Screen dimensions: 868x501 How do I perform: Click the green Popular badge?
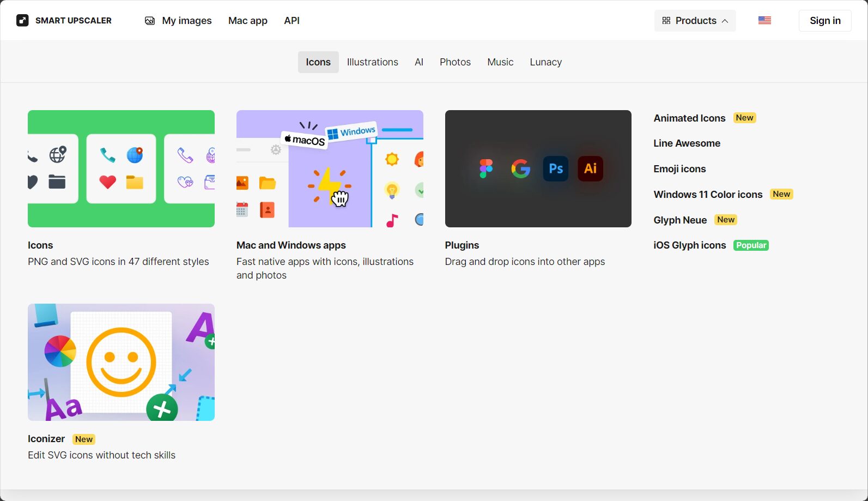click(751, 245)
